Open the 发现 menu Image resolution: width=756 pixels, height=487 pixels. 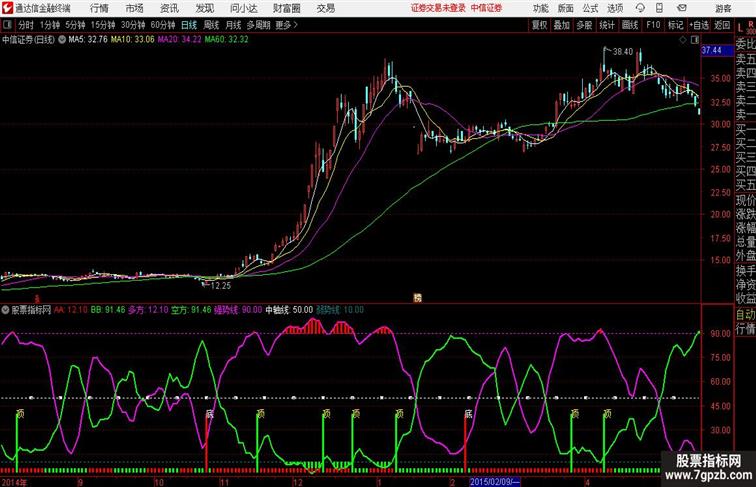coord(205,8)
